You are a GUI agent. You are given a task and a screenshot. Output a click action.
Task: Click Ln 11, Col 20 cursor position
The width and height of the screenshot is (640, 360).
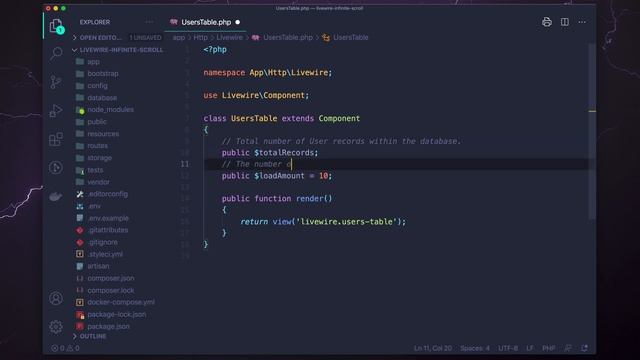click(433, 348)
